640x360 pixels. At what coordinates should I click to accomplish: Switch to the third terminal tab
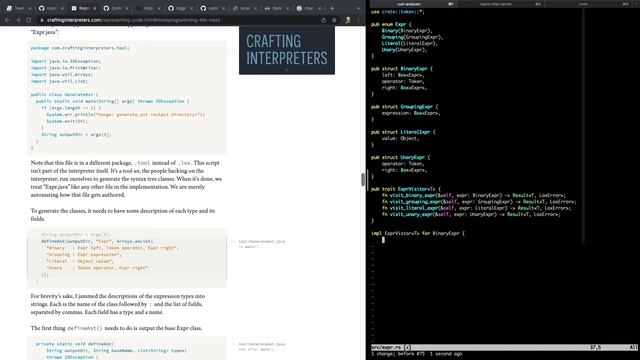[x=587, y=4]
